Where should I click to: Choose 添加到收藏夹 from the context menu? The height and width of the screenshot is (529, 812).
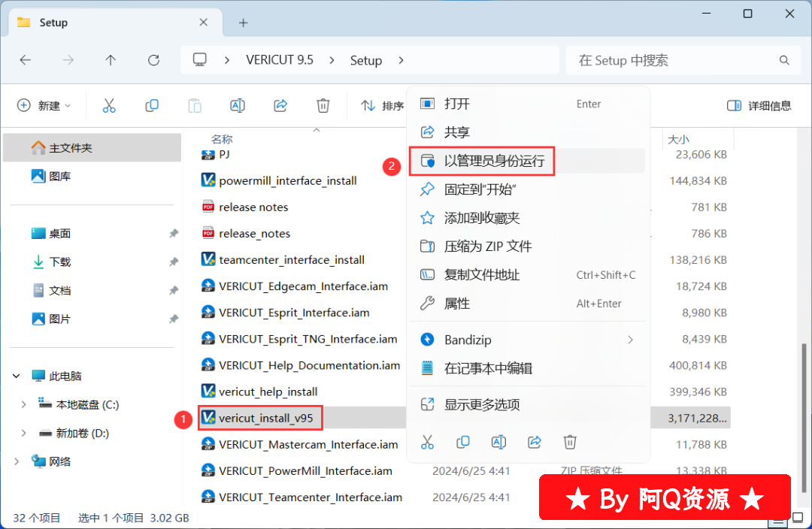527,217
